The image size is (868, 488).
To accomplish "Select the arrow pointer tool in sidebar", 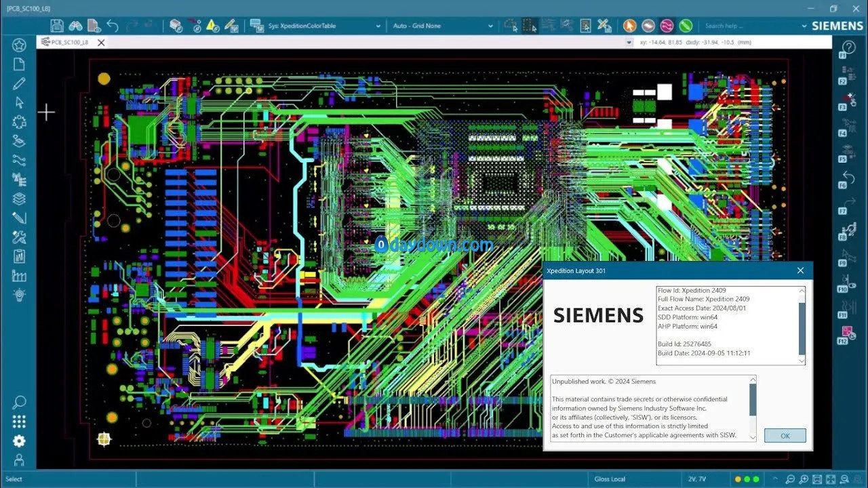I will [x=19, y=102].
